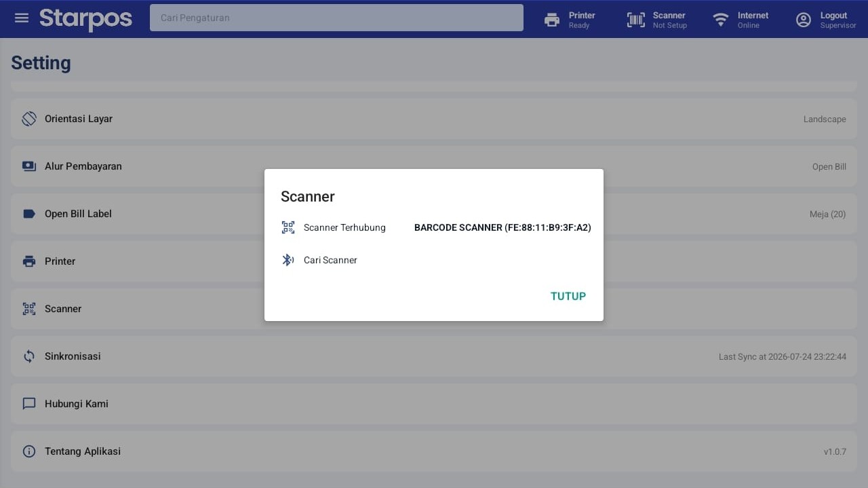Click the Landscape value text
The width and height of the screenshot is (868, 488).
click(x=825, y=119)
